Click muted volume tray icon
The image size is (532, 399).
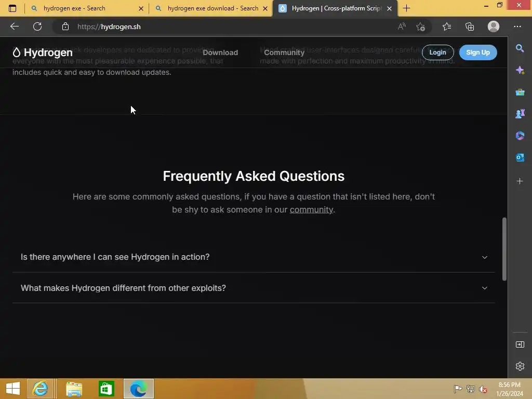pyautogui.click(x=483, y=389)
